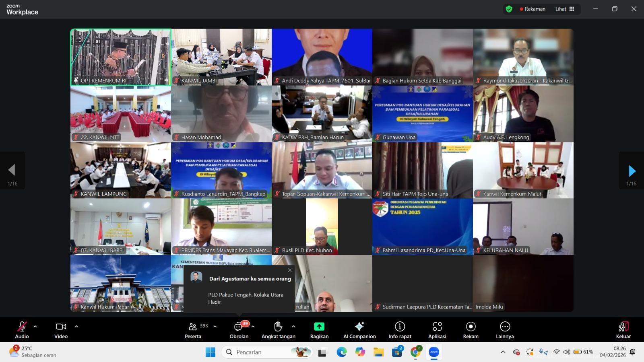
Task: Expand the audio options arrow
Action: tap(35, 327)
